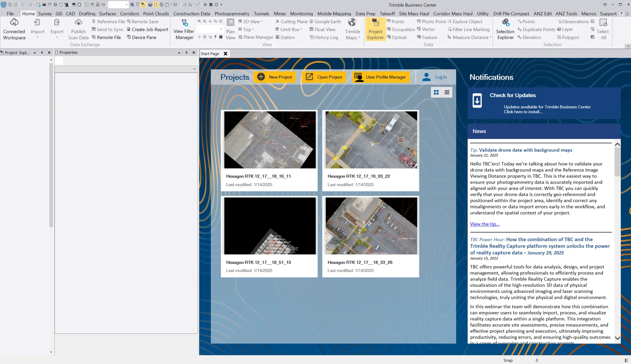This screenshot has width=631, height=364.
Task: Open the Connected Workspace tool
Action: (x=14, y=30)
